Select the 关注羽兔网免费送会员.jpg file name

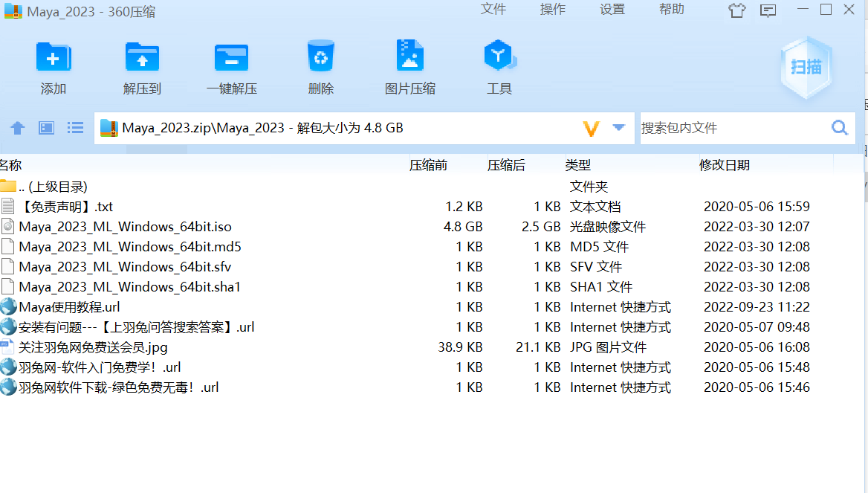93,347
